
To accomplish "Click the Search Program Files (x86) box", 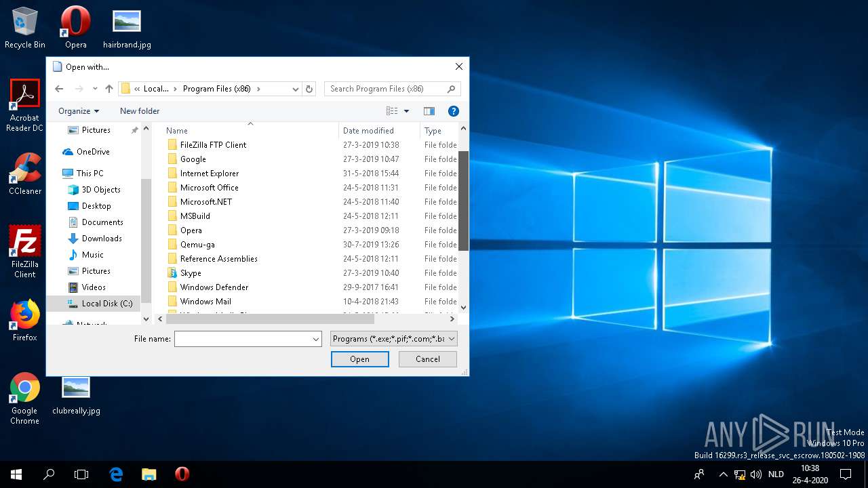I will 392,89.
